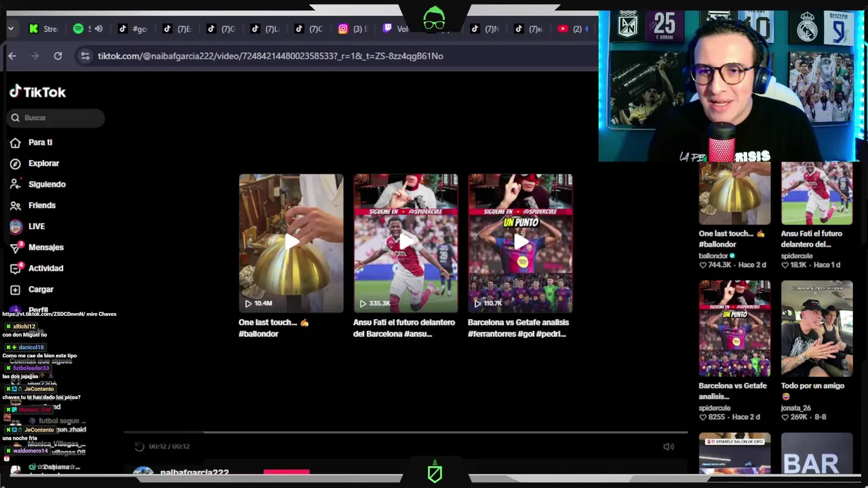Switch to the TikTok (7)G tab
The image size is (868, 488).
pyautogui.click(x=220, y=28)
